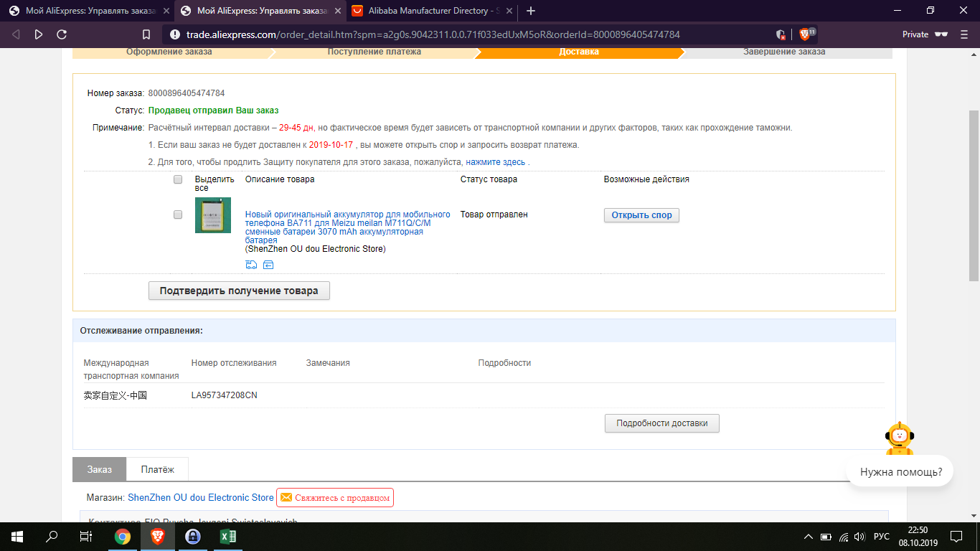Click the delivery truck icon under the product
Screen dimensions: 980x551
pos(251,265)
